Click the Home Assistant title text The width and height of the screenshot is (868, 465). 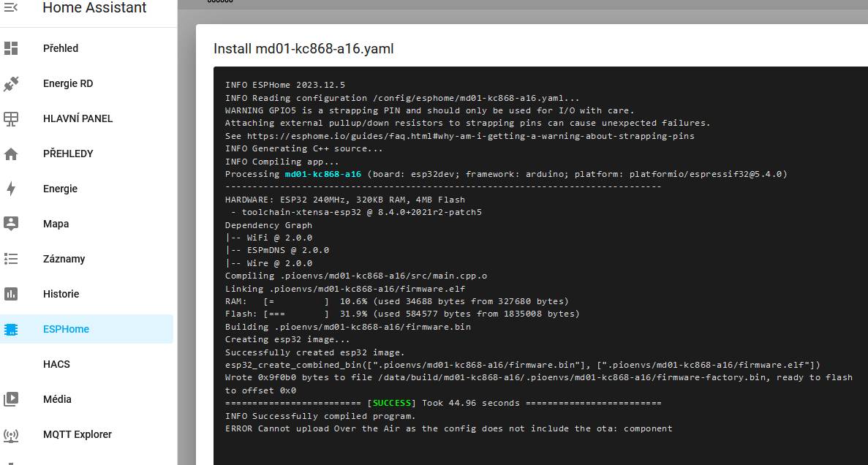(x=94, y=8)
